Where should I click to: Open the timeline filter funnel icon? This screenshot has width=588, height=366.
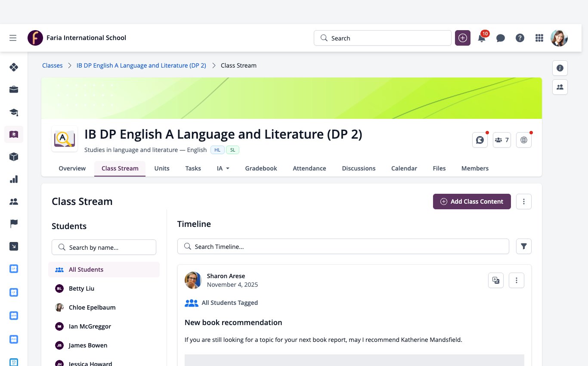524,246
